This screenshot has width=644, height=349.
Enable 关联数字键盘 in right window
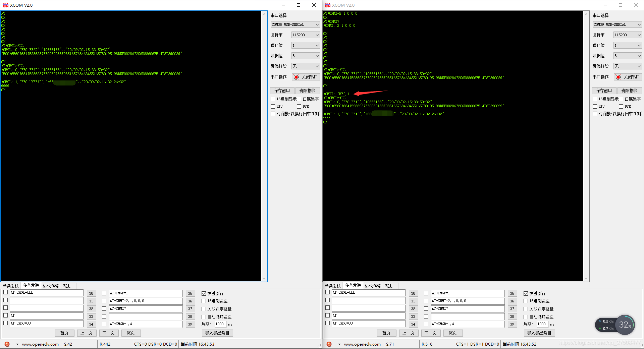point(526,309)
